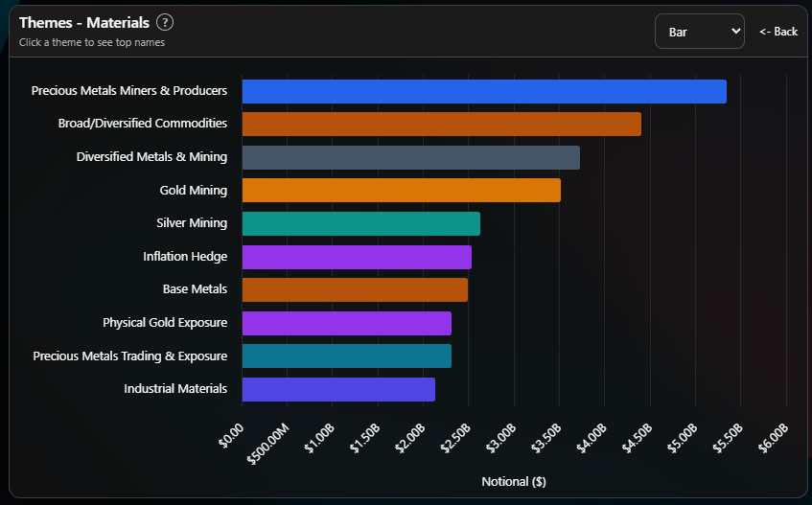Click the 'Click a theme to see top names' subtitle
The width and height of the screenshot is (812, 505).
coord(92,42)
